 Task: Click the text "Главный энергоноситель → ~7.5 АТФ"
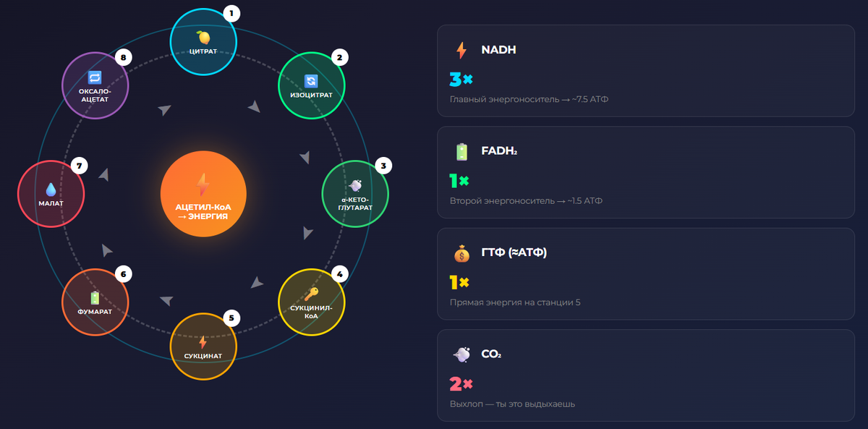click(x=529, y=99)
